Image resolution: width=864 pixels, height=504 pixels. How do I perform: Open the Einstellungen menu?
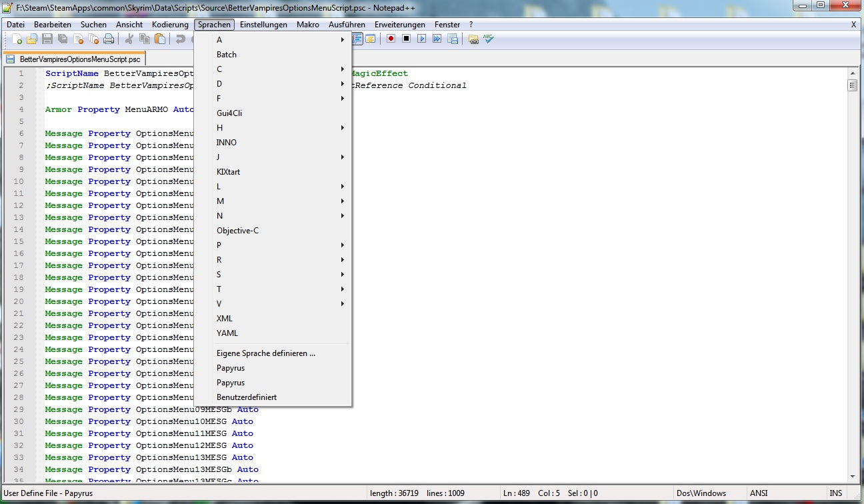(x=263, y=25)
